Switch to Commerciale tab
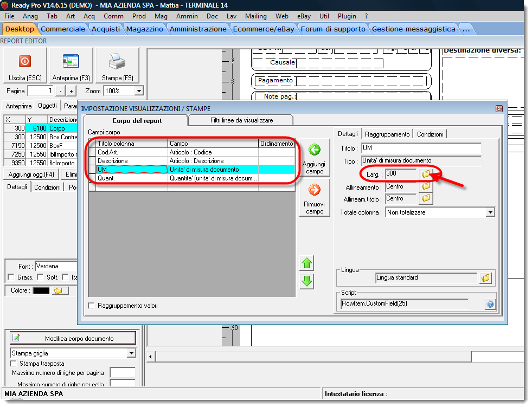Viewport: 532px width, 408px height. pos(63,29)
